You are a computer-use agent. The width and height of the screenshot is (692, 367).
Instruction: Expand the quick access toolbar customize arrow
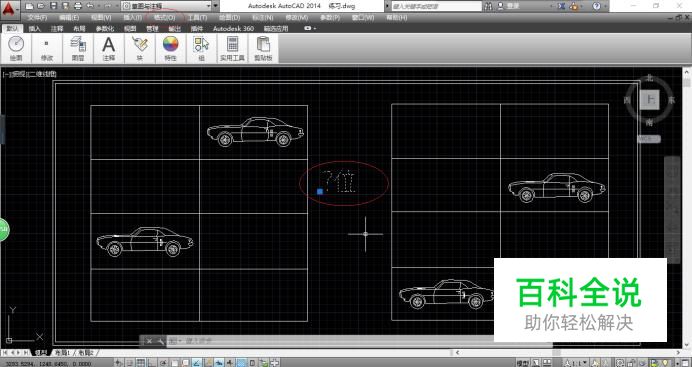point(216,6)
